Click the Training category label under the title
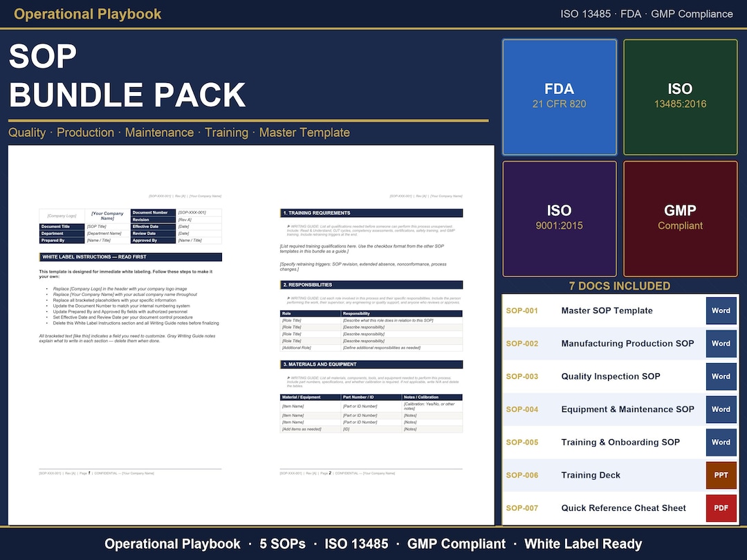The height and width of the screenshot is (560, 747). tap(226, 132)
